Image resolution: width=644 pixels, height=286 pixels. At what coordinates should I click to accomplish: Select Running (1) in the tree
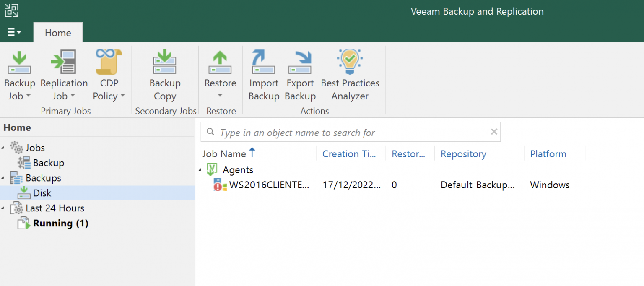[x=60, y=223]
